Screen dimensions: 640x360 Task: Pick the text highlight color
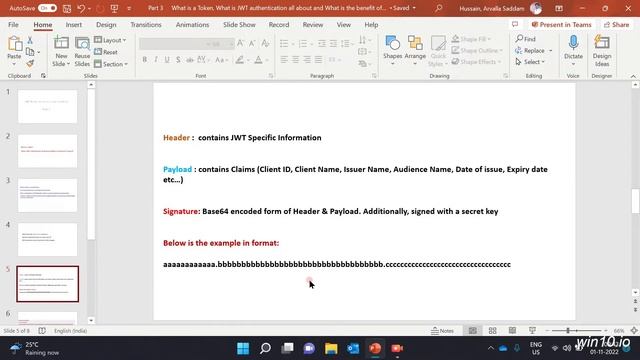240,60
